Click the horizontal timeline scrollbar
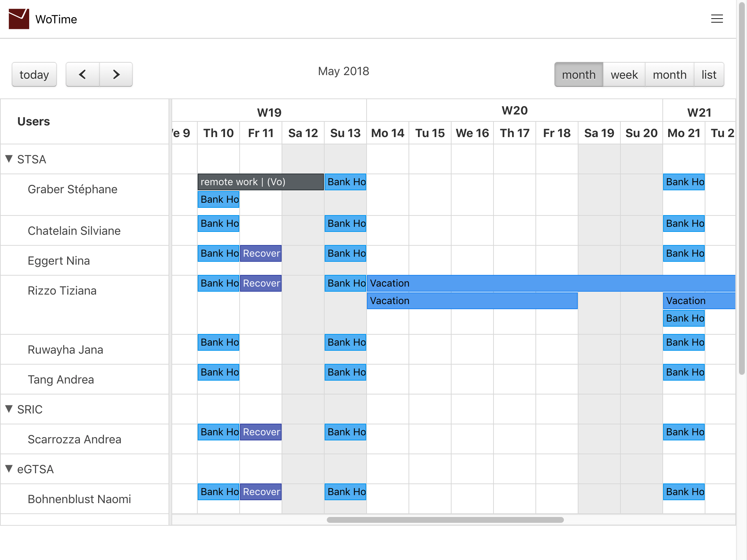The width and height of the screenshot is (747, 560). [445, 520]
